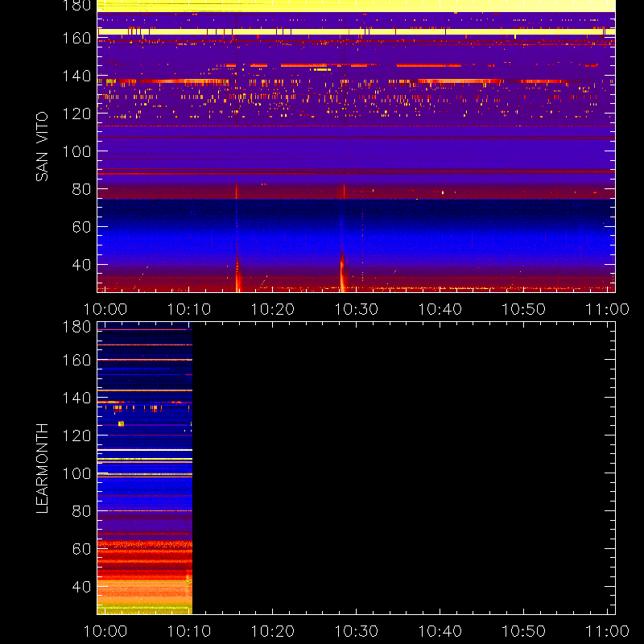The height and width of the screenshot is (644, 644).
Task: Select the 11:00 time label under San Vito plot
Action: 607,309
